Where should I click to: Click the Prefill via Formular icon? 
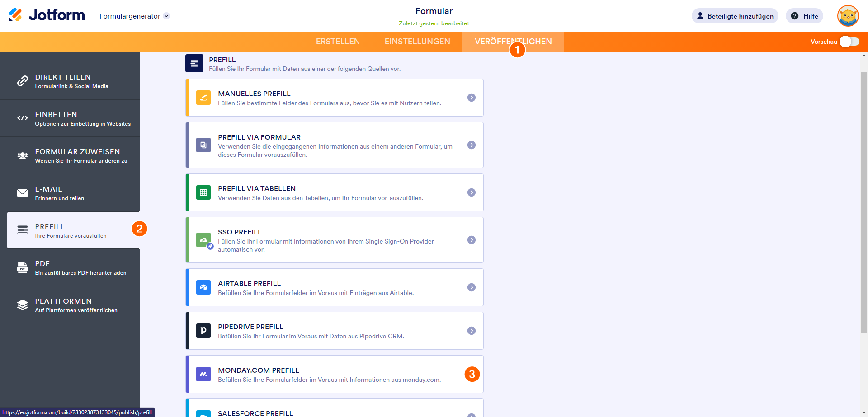(x=203, y=145)
